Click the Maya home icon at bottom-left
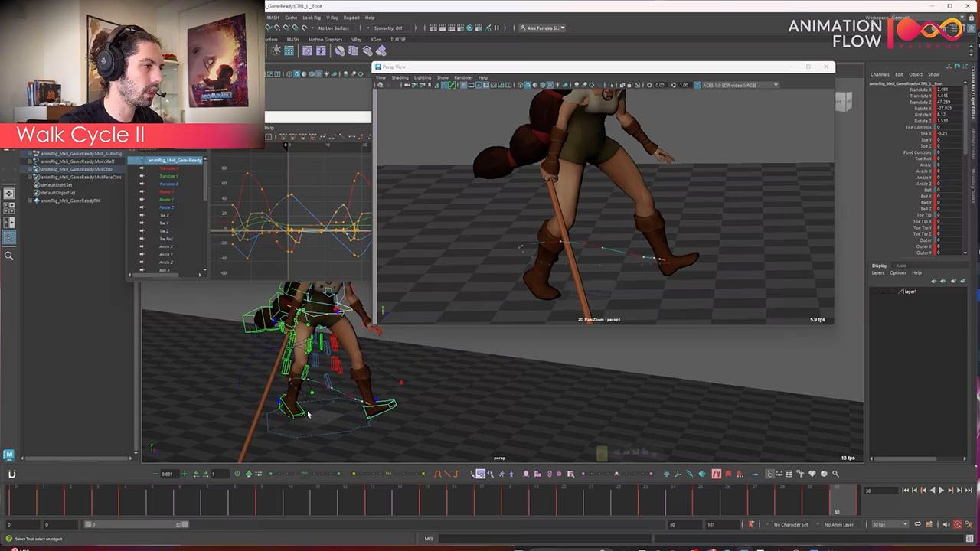 [8, 455]
